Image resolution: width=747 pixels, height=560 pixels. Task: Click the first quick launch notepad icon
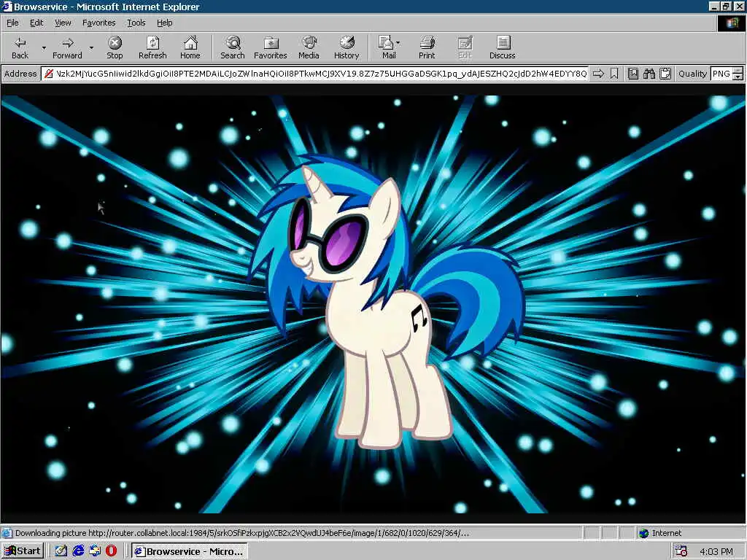(x=61, y=551)
